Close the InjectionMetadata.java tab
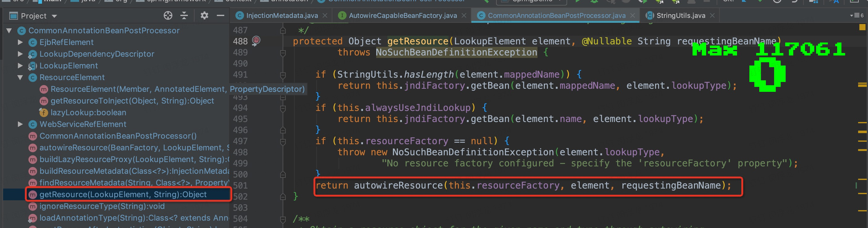The height and width of the screenshot is (228, 868). pyautogui.click(x=325, y=15)
